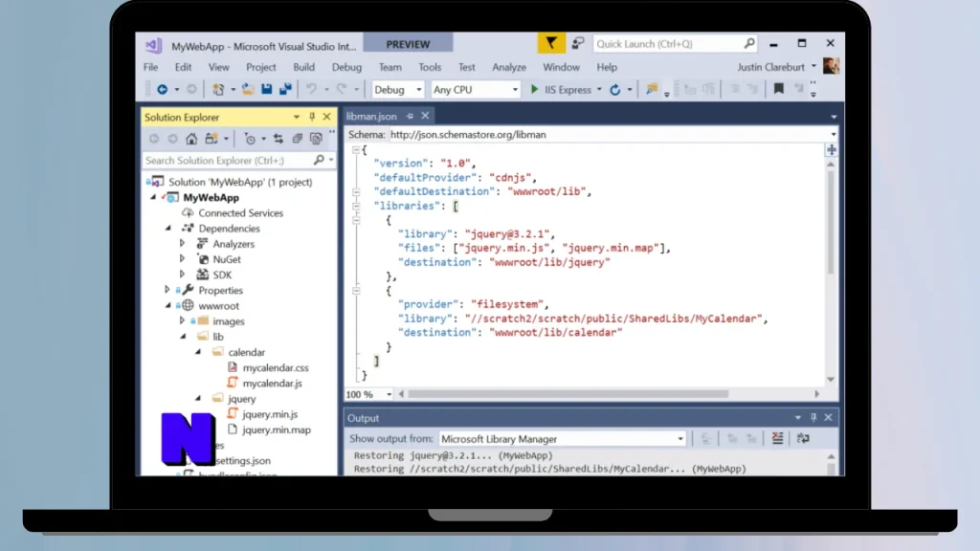Image resolution: width=980 pixels, height=551 pixels.
Task: Close the libman.json tab
Action: [425, 116]
